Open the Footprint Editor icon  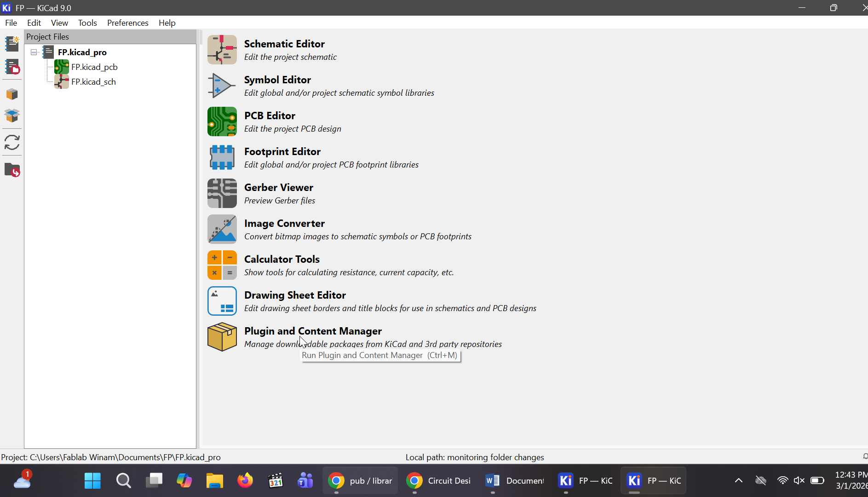tap(222, 157)
